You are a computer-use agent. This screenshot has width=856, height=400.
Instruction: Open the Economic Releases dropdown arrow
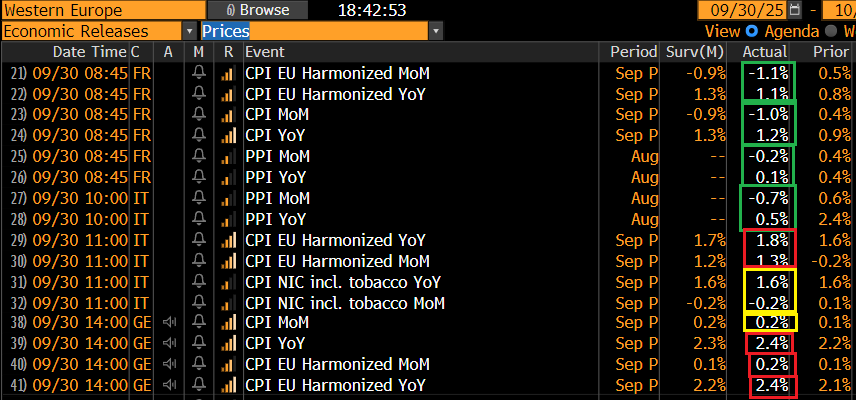pos(189,31)
